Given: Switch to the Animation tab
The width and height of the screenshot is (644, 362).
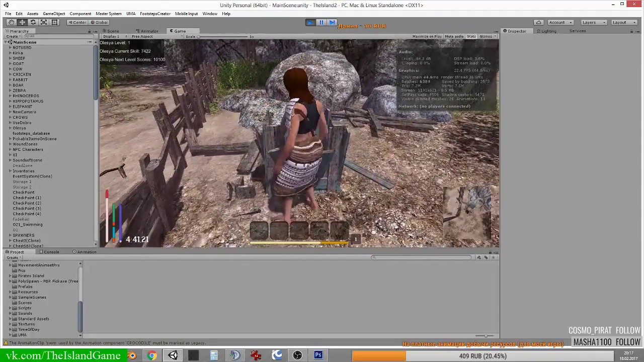Looking at the screenshot, I should coord(86,252).
